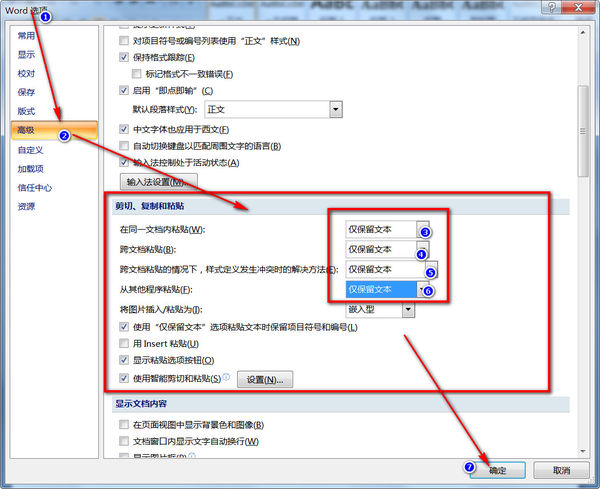Click 显示文档内容 section heading
This screenshot has height=489, width=600.
point(141,404)
